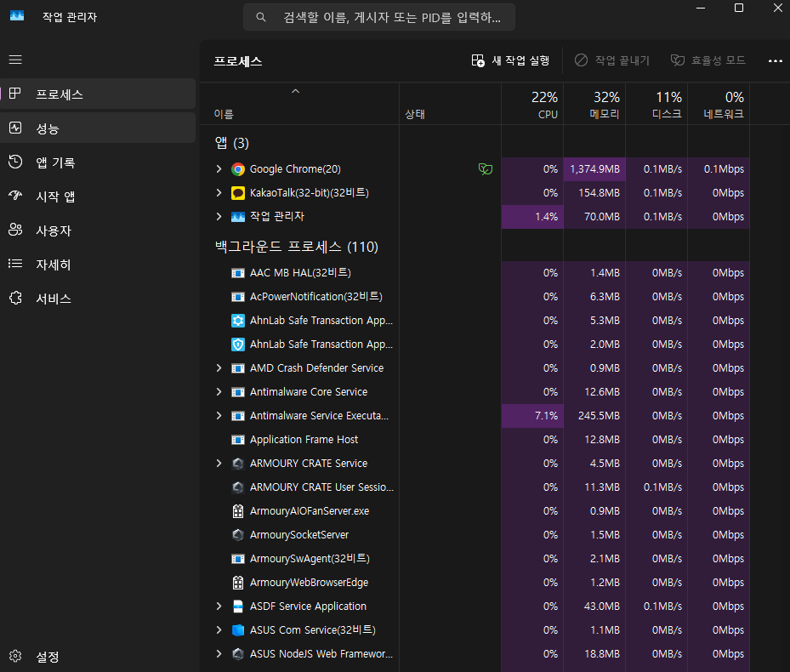Switch to the 프로세스 tab

[x=98, y=94]
